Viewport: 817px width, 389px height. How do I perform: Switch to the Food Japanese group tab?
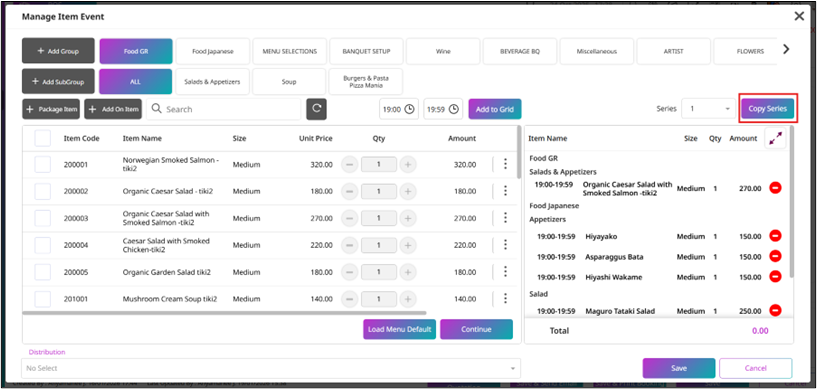coord(213,52)
